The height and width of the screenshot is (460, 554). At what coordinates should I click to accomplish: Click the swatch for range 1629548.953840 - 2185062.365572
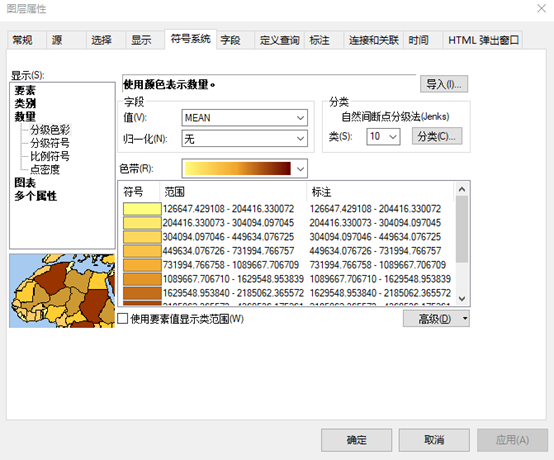tap(142, 293)
